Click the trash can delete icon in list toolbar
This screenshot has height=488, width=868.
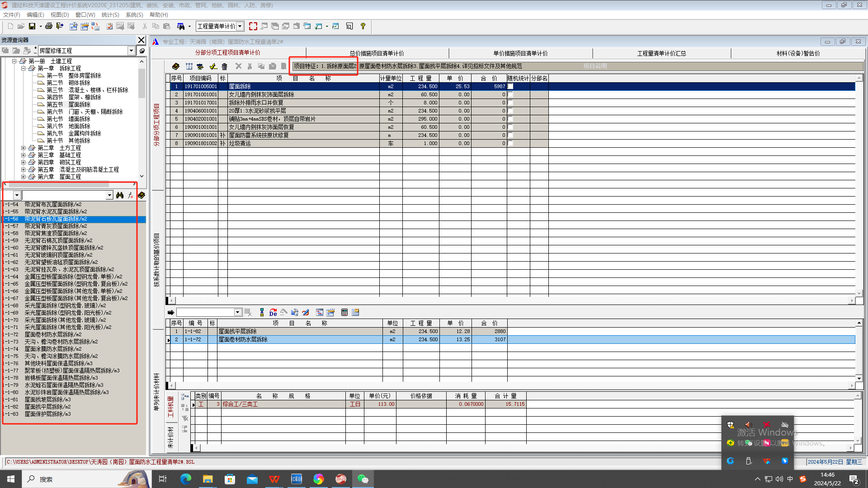click(x=224, y=66)
